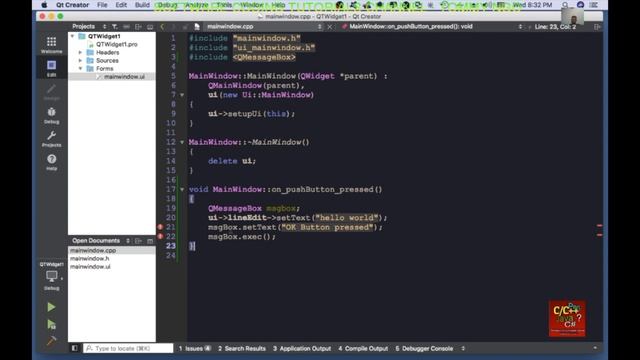Split the Open Documents panel icon
This screenshot has width=640, height=360.
[x=138, y=241]
